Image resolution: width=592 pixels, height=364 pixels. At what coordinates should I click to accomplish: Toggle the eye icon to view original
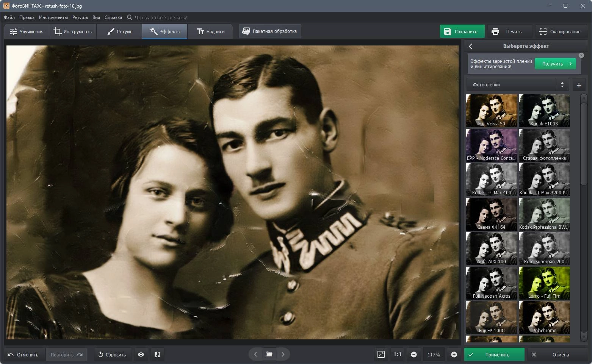tap(141, 355)
